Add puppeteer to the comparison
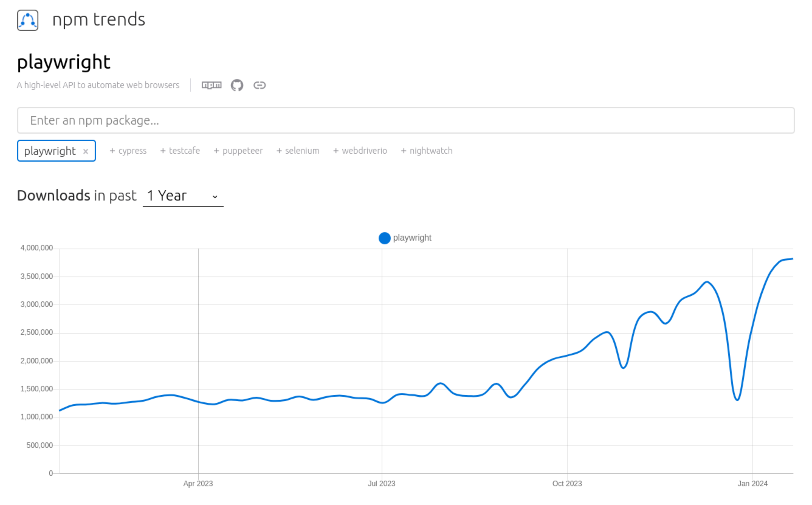Viewport: 812px width, 505px height. pos(239,151)
